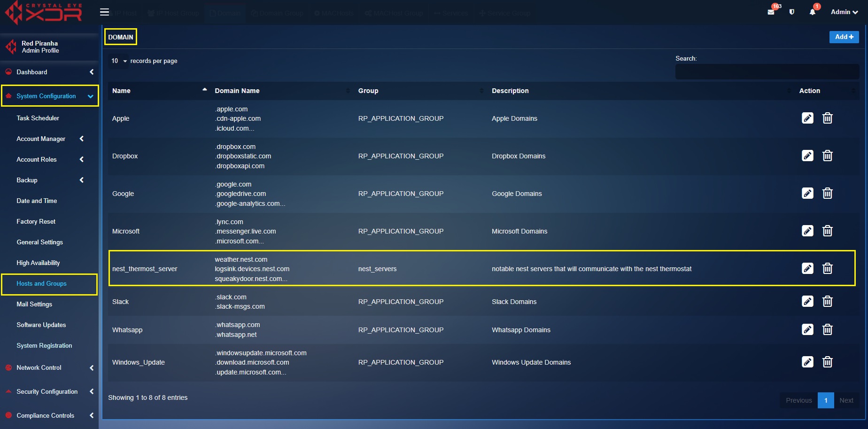Select the 'nest_servers' group cell
Screen dimensions: 868x429
377,269
